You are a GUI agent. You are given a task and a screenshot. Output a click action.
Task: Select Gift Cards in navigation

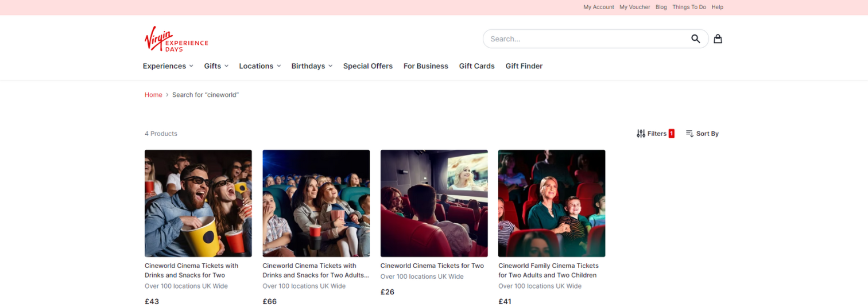coord(476,66)
